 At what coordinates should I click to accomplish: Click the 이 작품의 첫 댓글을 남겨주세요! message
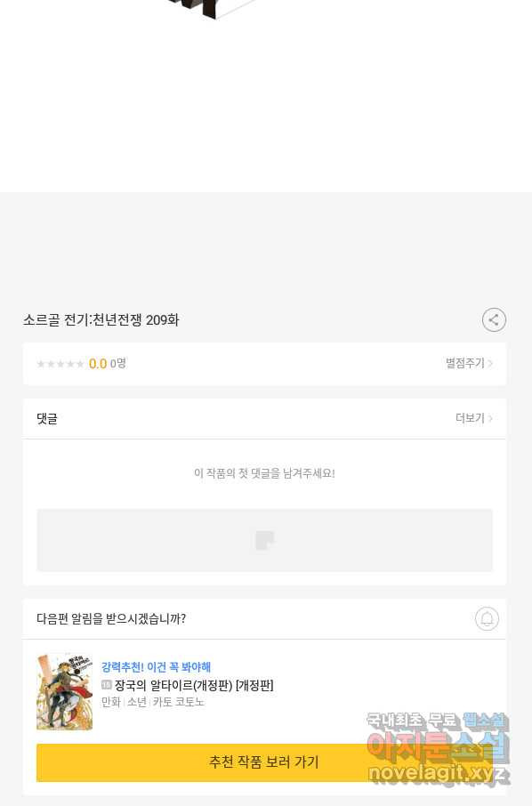pyautogui.click(x=265, y=473)
